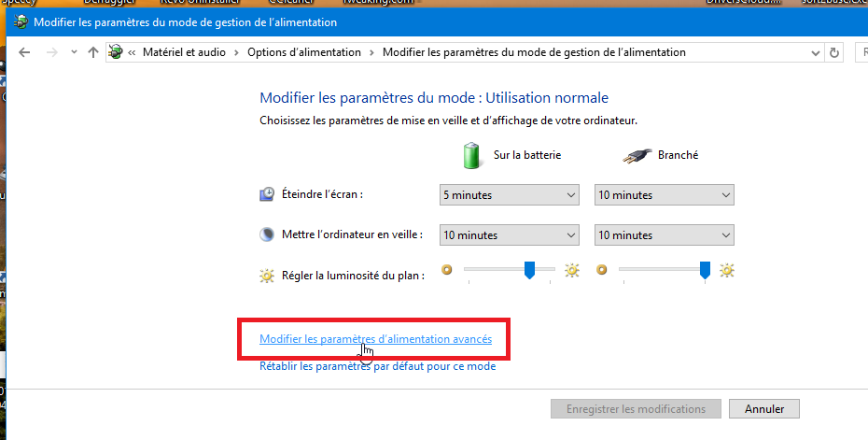Click plugged-in brightness slider thumb
Screen dimensions: 868x440
tap(706, 270)
